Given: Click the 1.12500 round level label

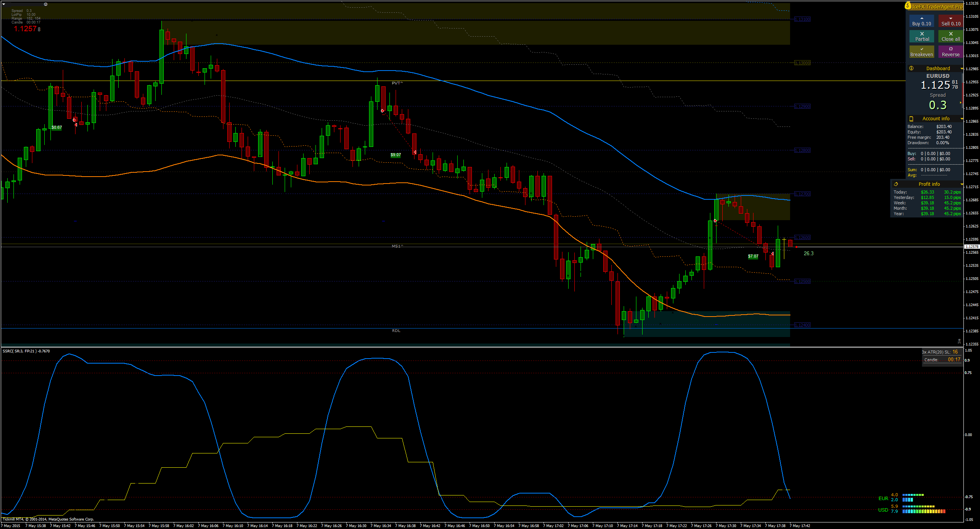Looking at the screenshot, I should point(802,281).
